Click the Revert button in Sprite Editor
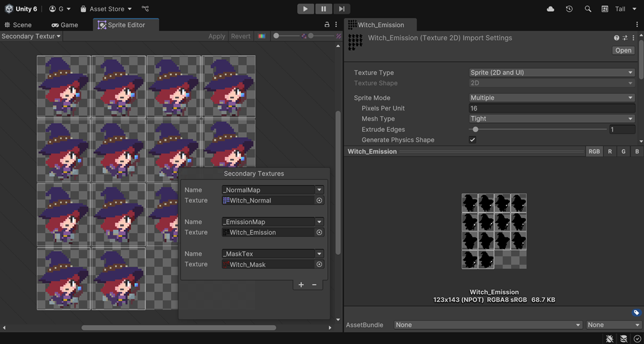The width and height of the screenshot is (644, 344). (x=240, y=36)
